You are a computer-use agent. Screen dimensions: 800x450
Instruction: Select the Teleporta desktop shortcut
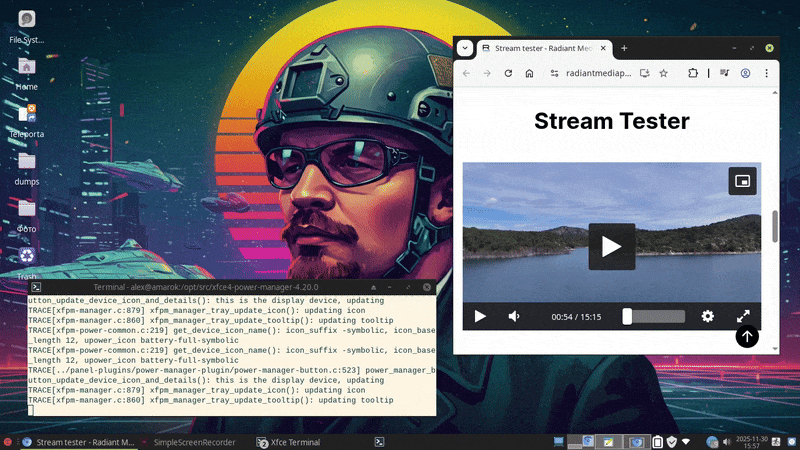coord(27,121)
